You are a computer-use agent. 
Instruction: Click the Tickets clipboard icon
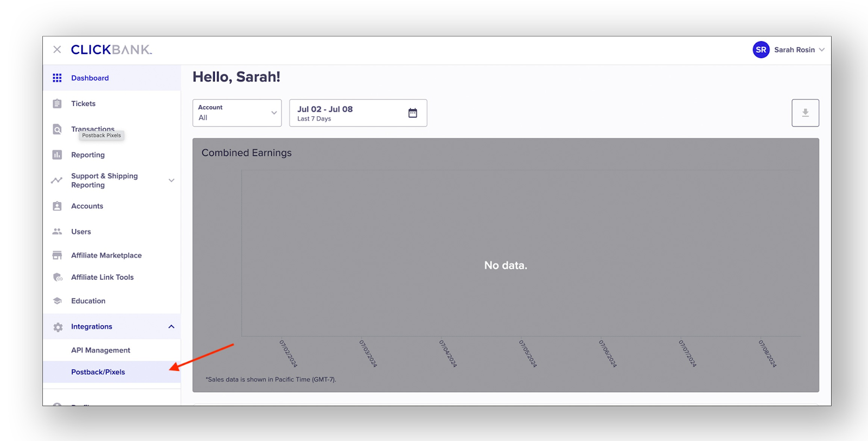click(57, 104)
